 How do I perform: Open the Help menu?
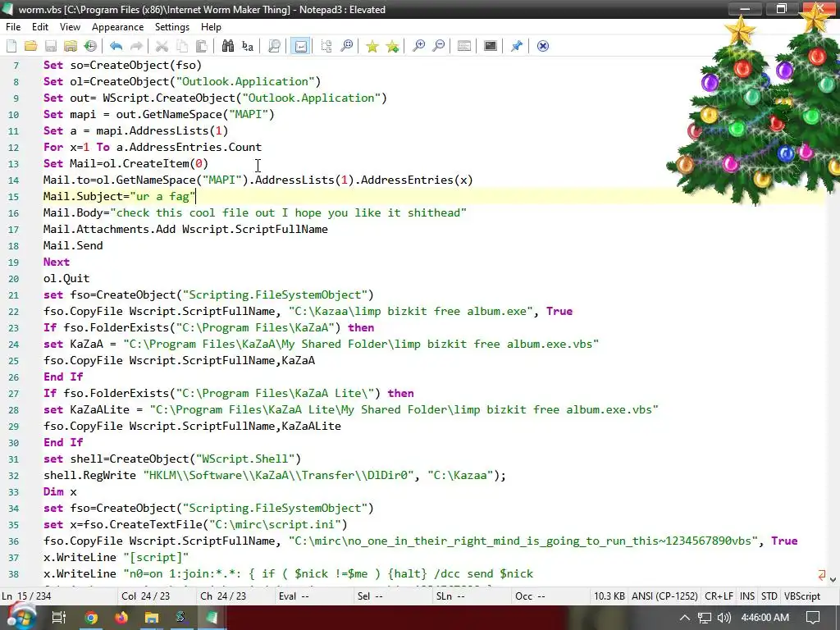click(x=211, y=27)
